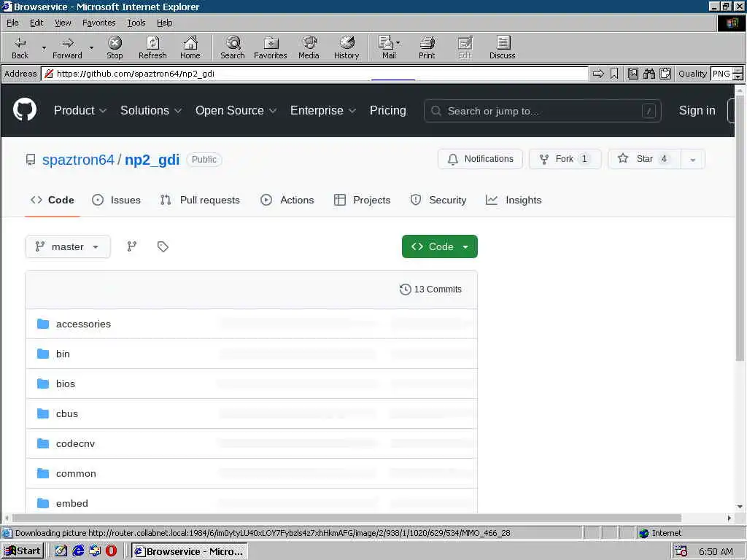Image resolution: width=747 pixels, height=560 pixels.
Task: Open the tags icon
Action: 163,246
